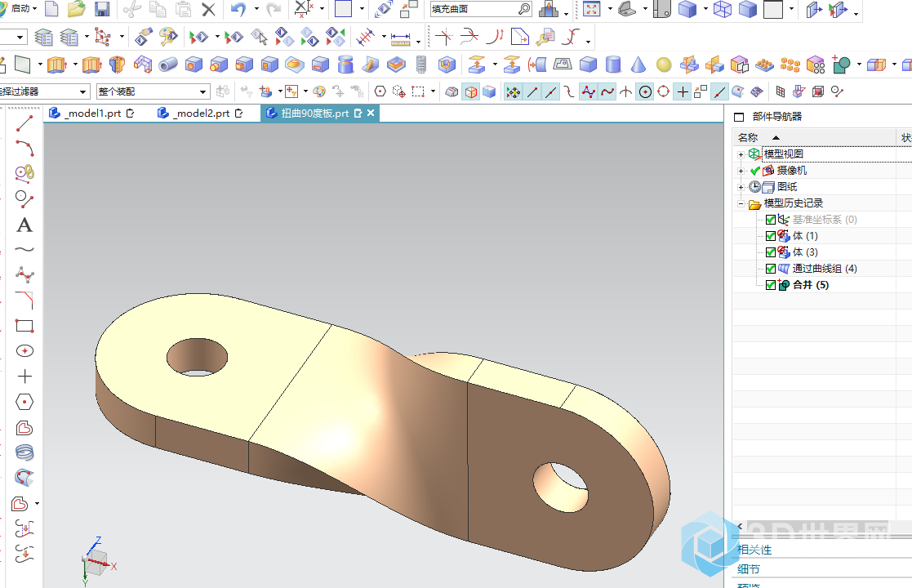Select the Rectangle curve tool

(24, 326)
